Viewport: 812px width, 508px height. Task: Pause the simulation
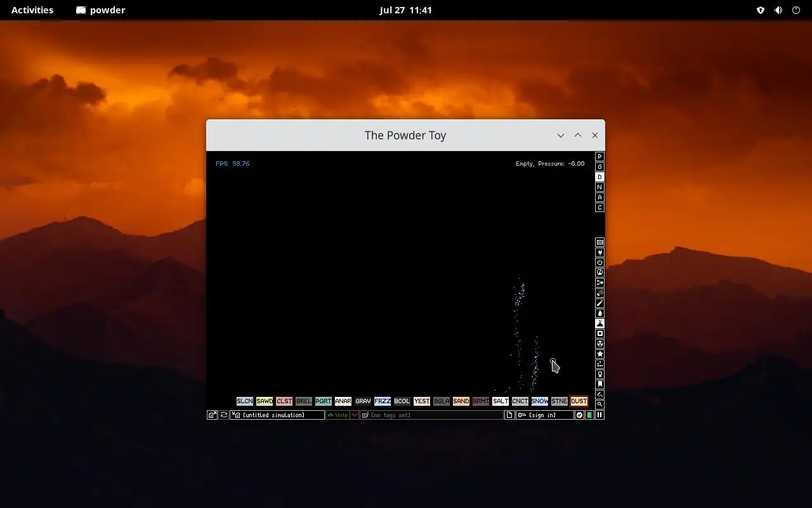(x=599, y=415)
